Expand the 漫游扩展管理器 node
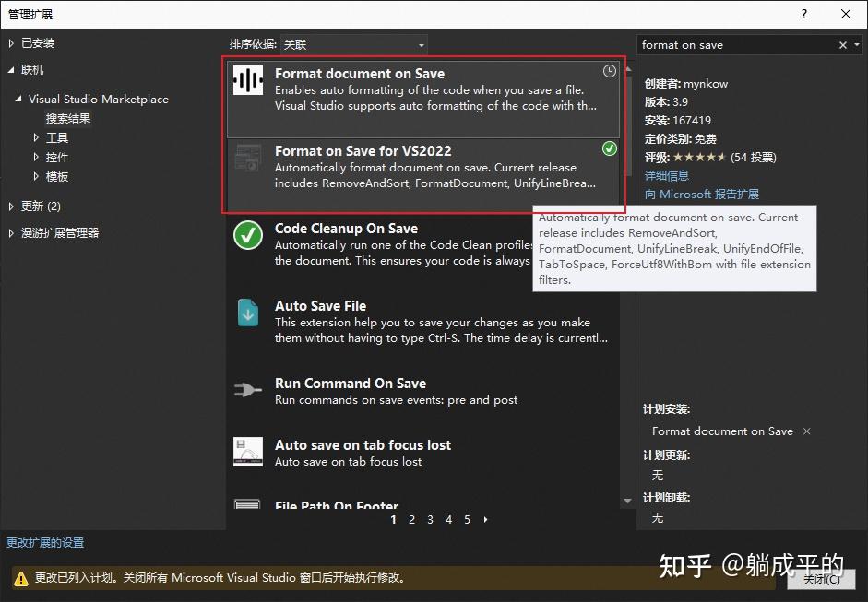Image resolution: width=868 pixels, height=602 pixels. click(x=11, y=233)
